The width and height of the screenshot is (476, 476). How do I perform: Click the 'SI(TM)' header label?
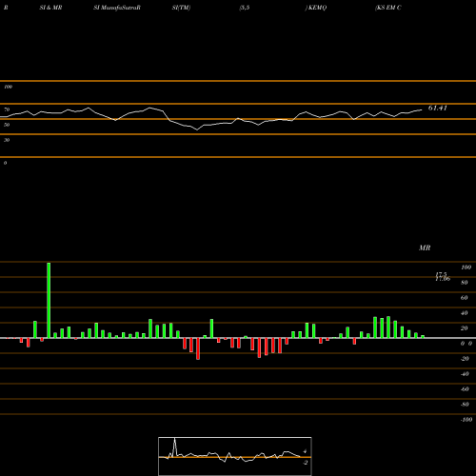tap(181, 8)
